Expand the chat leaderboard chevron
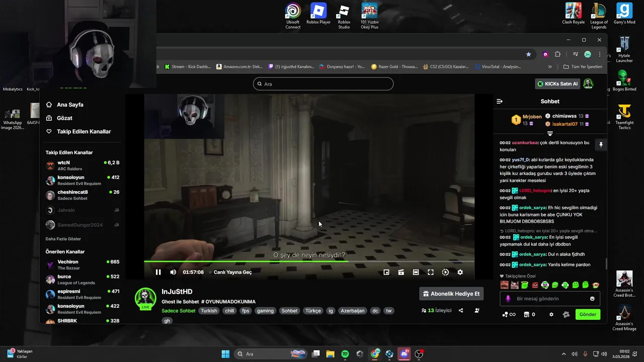644x362 pixels. coord(550,134)
